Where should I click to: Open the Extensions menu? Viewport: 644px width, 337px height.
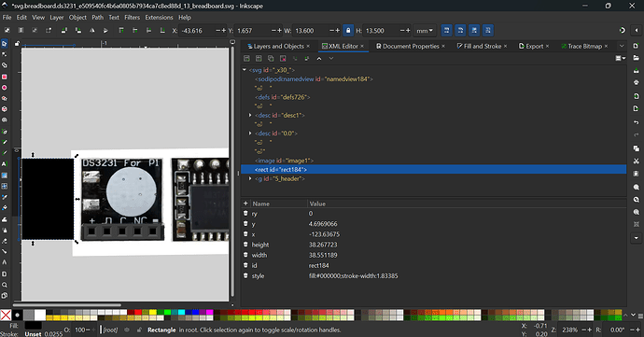click(159, 17)
